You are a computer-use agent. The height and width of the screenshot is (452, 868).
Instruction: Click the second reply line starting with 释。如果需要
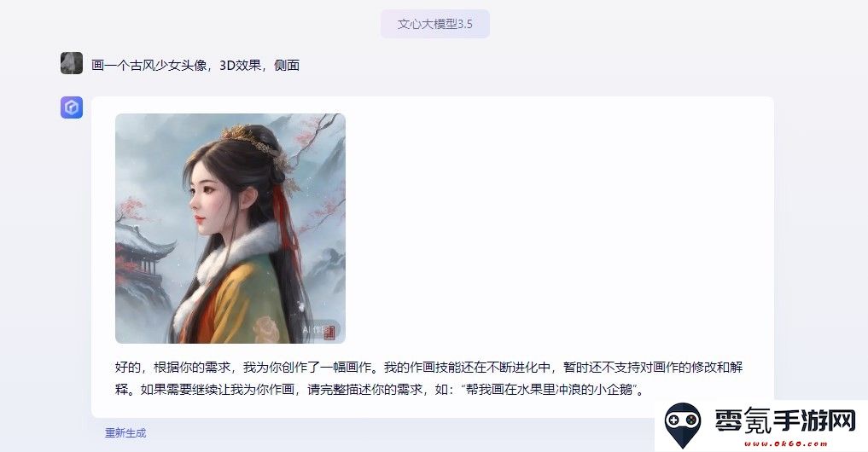tap(381, 390)
